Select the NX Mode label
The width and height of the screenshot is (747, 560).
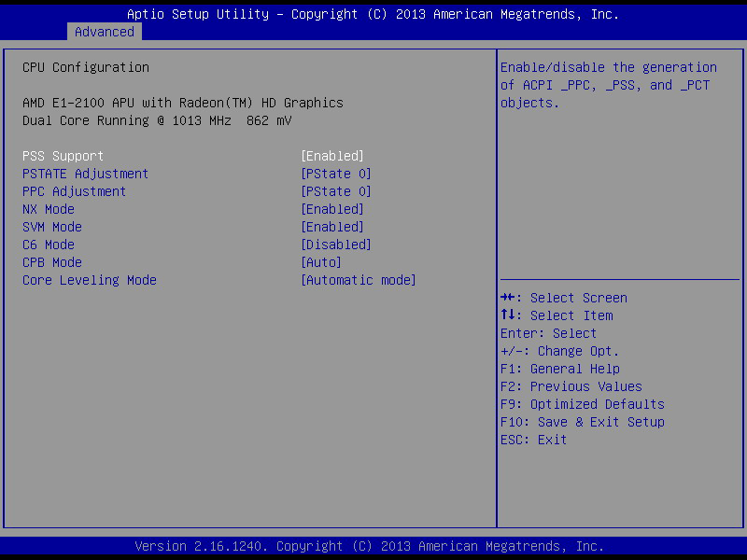click(x=49, y=209)
